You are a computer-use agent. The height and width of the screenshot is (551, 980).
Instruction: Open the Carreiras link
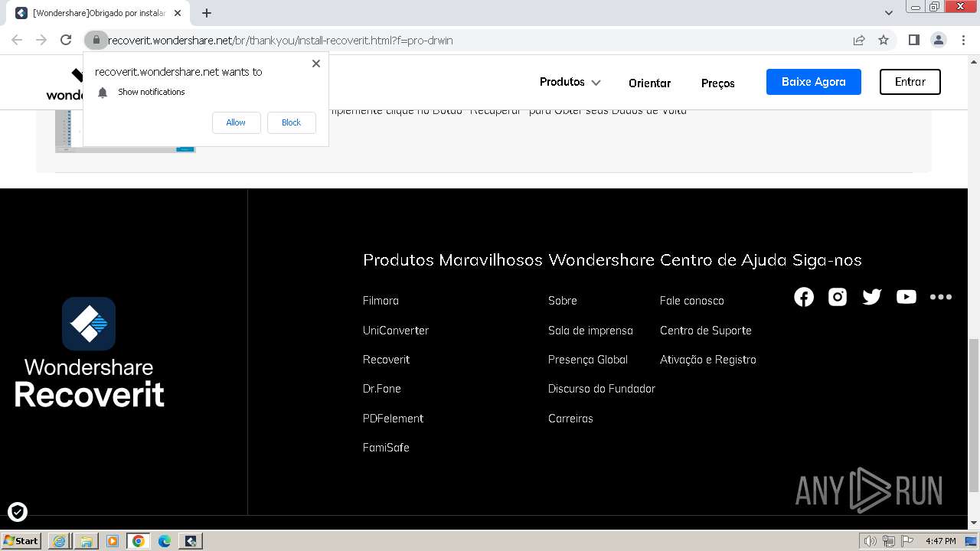(570, 419)
